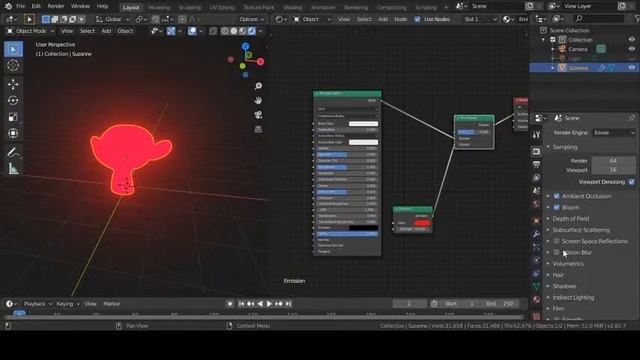640x360 pixels.
Task: Select the Measure tool
Action: pyautogui.click(x=13, y=169)
